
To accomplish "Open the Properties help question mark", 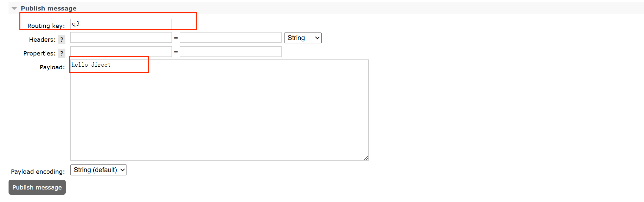I will coord(62,54).
